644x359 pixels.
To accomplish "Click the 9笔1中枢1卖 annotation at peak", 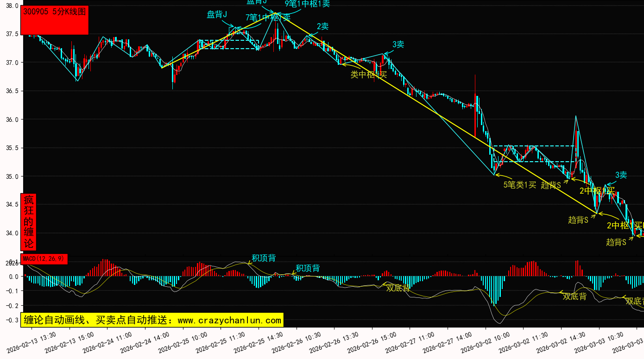I will point(307,4).
